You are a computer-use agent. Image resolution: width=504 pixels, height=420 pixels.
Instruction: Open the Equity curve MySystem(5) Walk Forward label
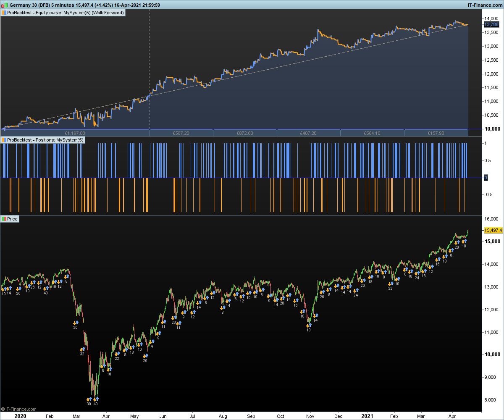pyautogui.click(x=63, y=13)
